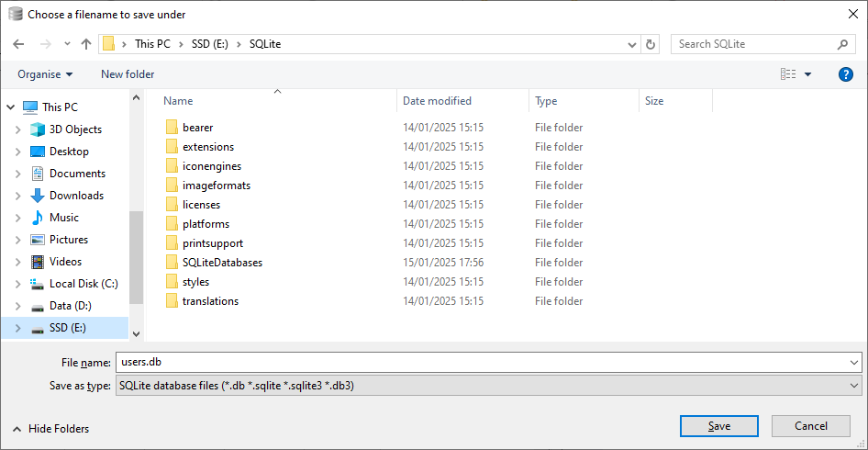The height and width of the screenshot is (450, 868).
Task: Open the Organise menu
Action: click(x=45, y=74)
